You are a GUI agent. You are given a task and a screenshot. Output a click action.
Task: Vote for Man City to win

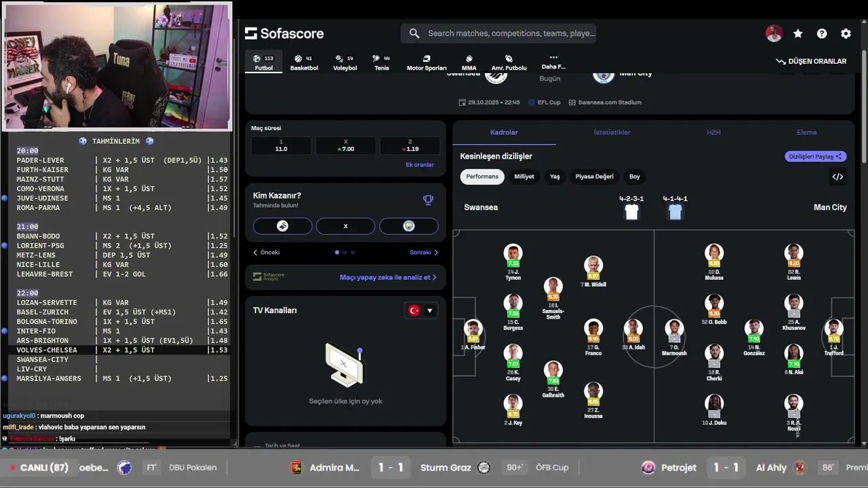click(x=408, y=226)
